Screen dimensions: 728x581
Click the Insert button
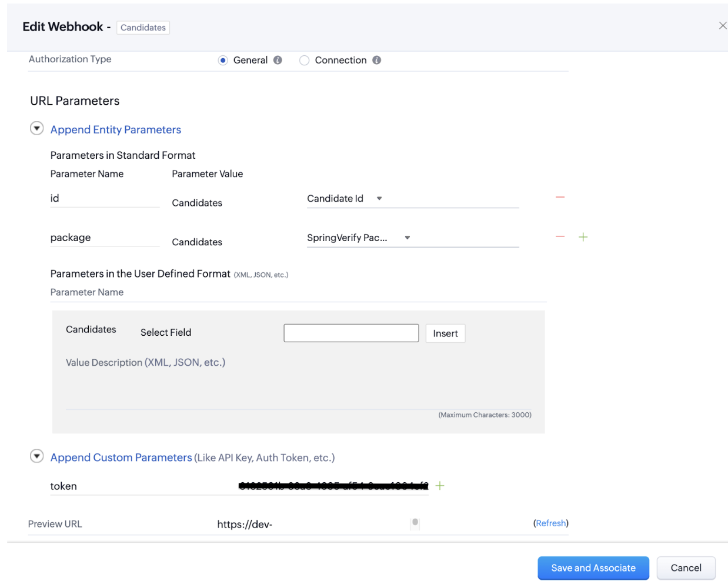coord(445,333)
